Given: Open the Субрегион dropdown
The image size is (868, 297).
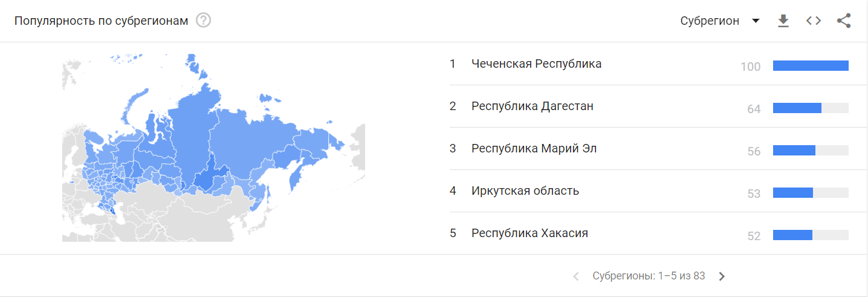Looking at the screenshot, I should pyautogui.click(x=710, y=21).
